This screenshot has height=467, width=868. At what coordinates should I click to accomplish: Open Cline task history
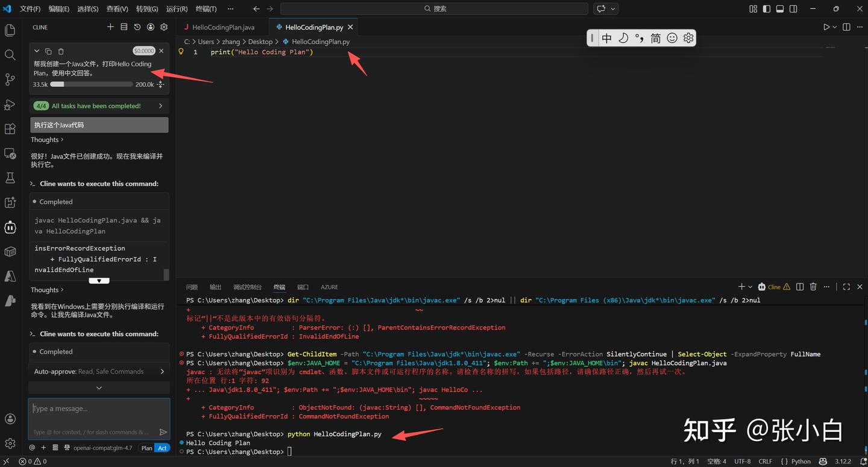click(x=137, y=27)
